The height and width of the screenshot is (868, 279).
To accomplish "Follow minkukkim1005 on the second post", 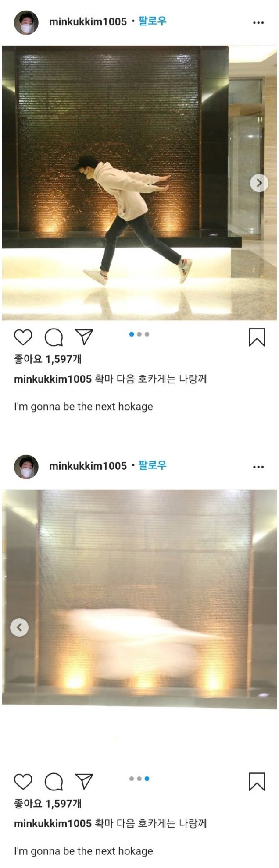I will pyautogui.click(x=153, y=465).
